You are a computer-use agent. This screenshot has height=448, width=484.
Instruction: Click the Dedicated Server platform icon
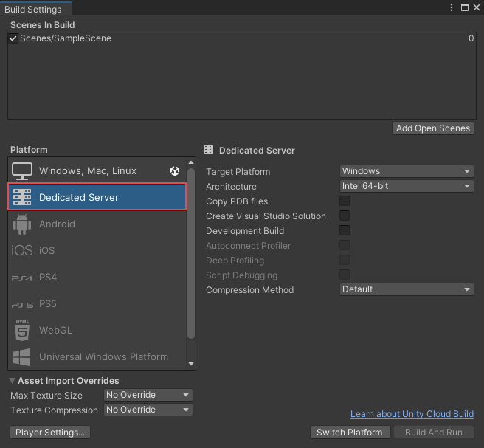point(22,197)
